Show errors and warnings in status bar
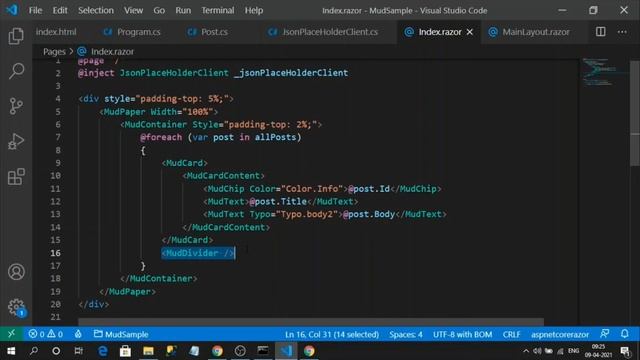This screenshot has width=640, height=360. pyautogui.click(x=46, y=334)
